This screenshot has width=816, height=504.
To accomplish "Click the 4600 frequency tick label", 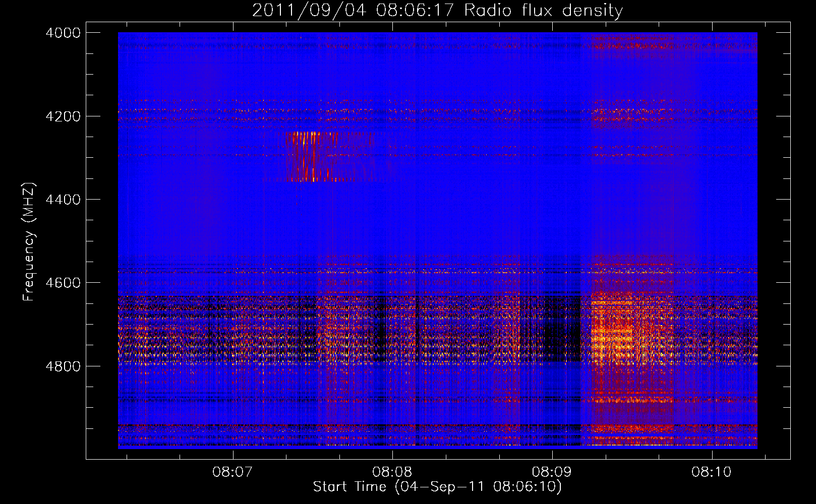I will pos(63,283).
